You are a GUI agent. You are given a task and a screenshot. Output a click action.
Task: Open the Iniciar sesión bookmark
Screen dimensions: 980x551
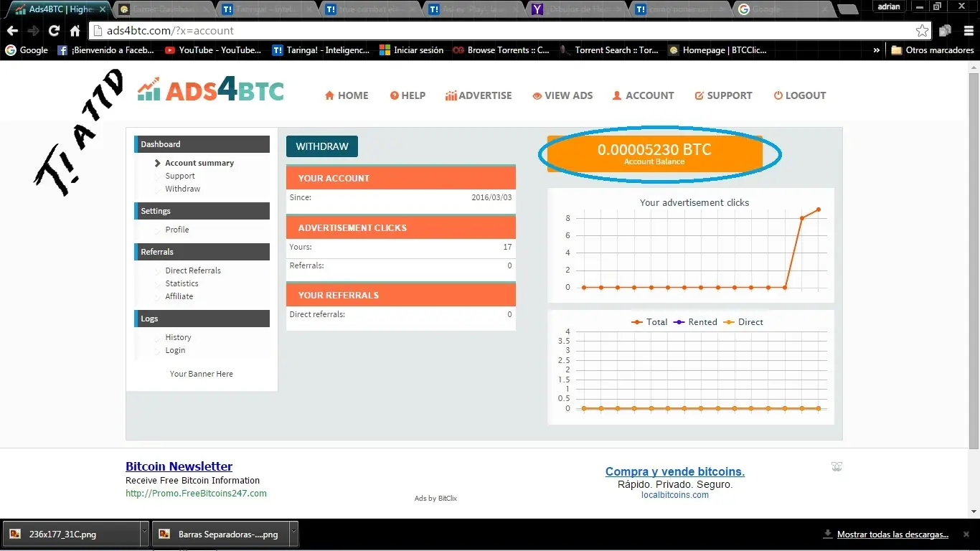tap(411, 50)
